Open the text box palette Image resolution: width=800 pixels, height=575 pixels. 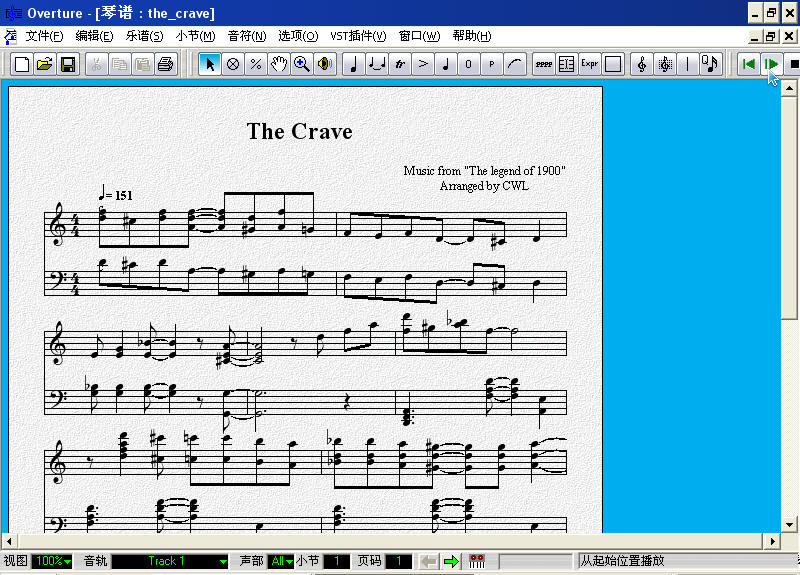click(x=612, y=64)
